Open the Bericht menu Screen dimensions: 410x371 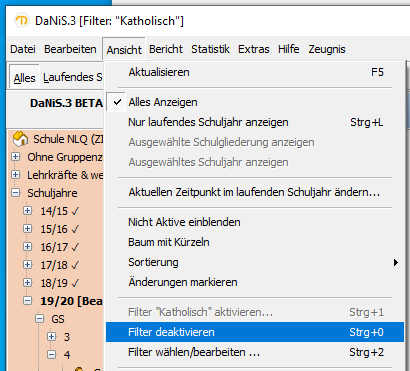[x=166, y=49]
